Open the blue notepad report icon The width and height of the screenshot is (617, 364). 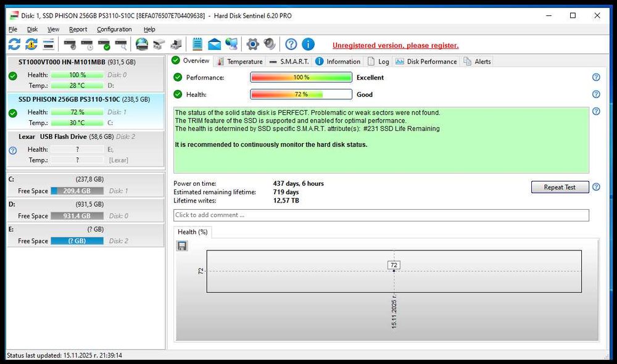pos(197,44)
